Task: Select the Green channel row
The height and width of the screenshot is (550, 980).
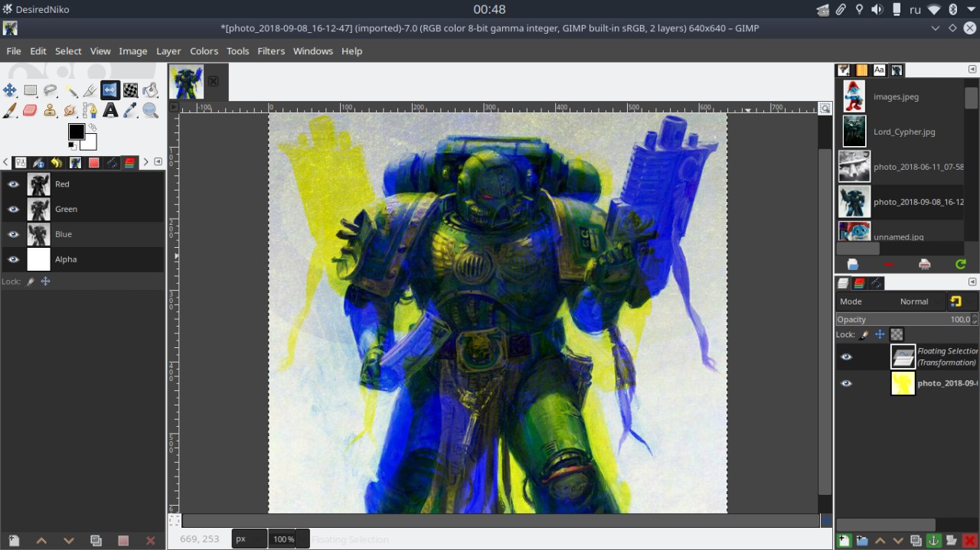Action: 83,209
